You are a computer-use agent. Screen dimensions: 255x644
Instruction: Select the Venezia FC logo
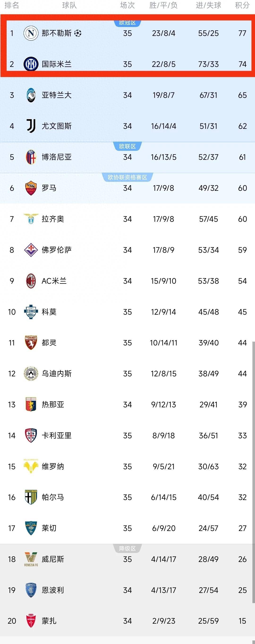[31, 559]
